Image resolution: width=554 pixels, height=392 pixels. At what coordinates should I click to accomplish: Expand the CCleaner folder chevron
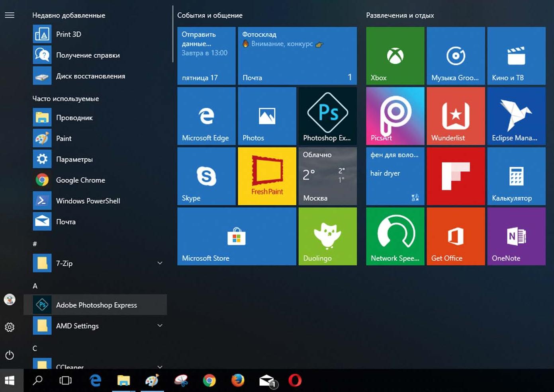160,366
